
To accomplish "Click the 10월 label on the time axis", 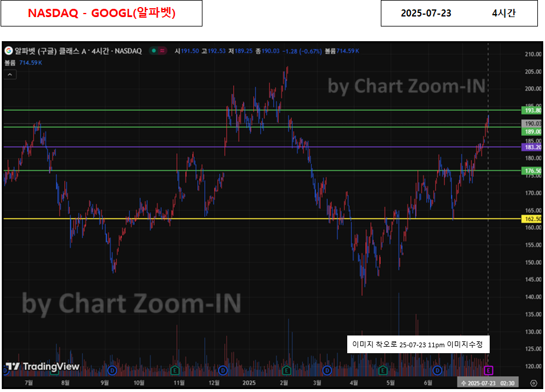I will (x=139, y=383).
